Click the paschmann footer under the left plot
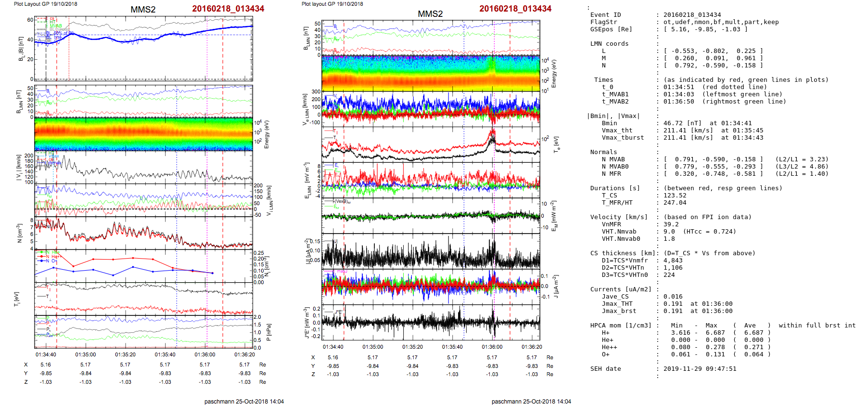Image resolution: width=868 pixels, height=405 pixels. [x=244, y=401]
